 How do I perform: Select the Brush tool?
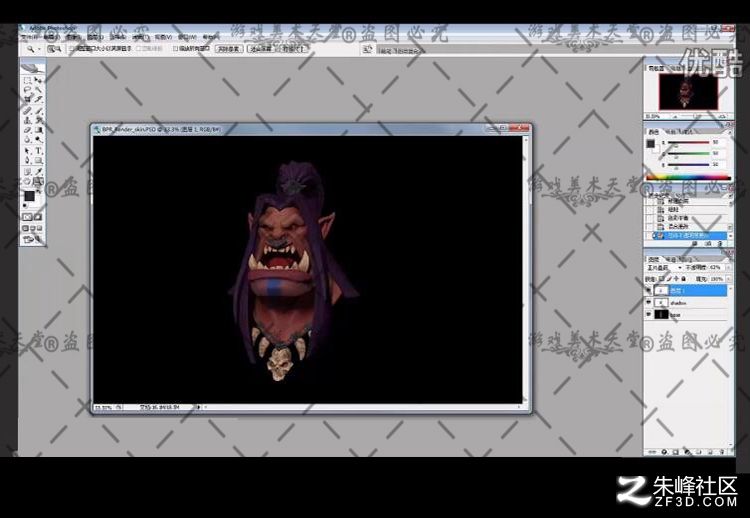click(x=39, y=110)
